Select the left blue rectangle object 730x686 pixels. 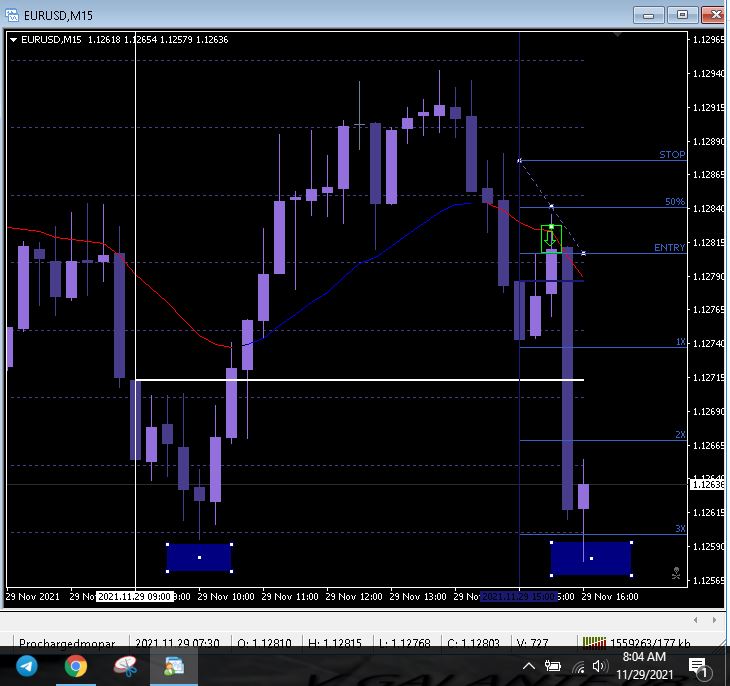click(x=199, y=557)
